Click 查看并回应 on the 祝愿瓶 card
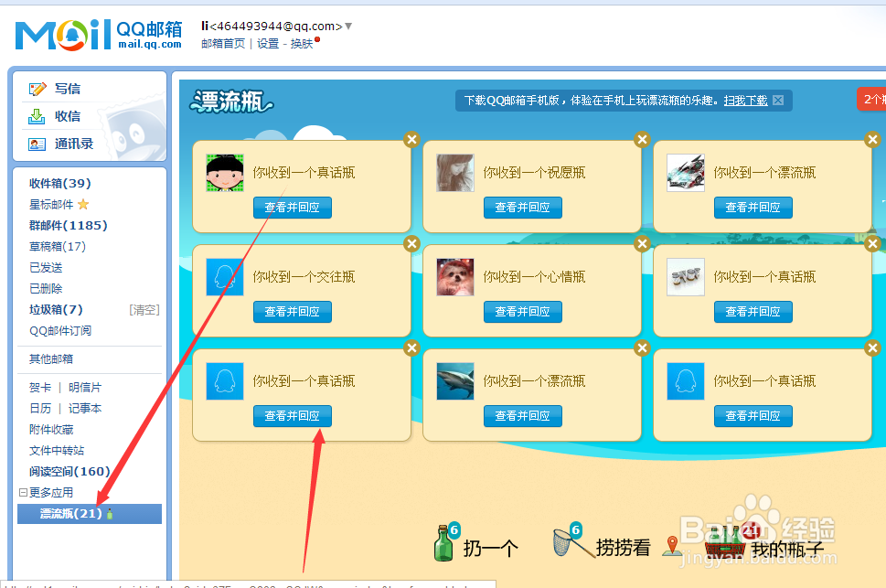Viewport: 886px width, 588px height. [x=523, y=208]
